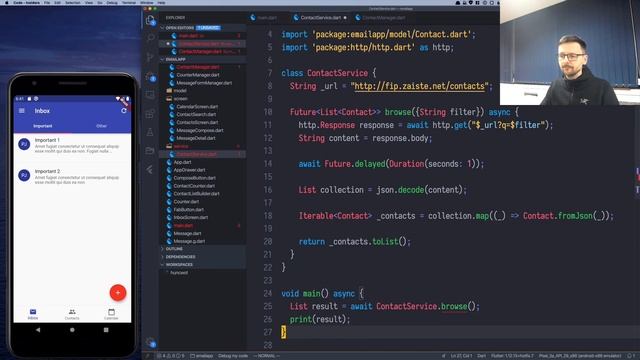Open the Important 1 message in emulator

[72, 145]
